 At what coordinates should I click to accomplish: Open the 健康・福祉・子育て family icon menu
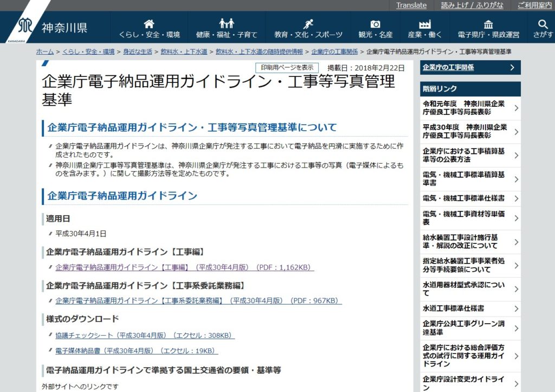pos(227,24)
